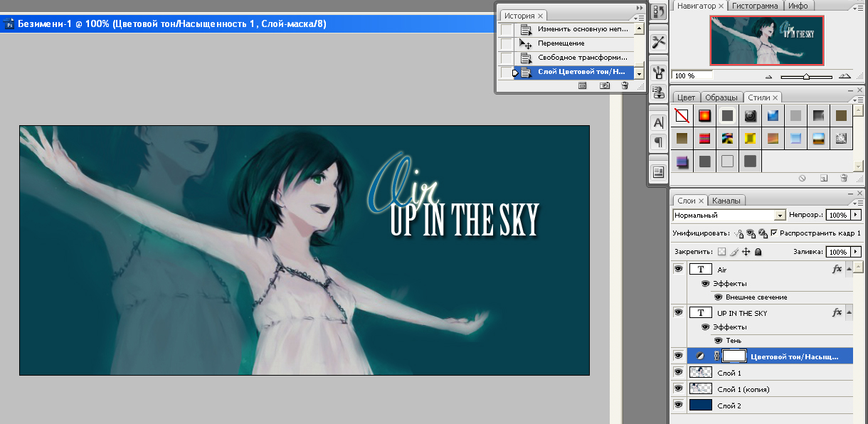Click the lock all icon in Layers
Screen dimensions: 868x424
pos(758,252)
